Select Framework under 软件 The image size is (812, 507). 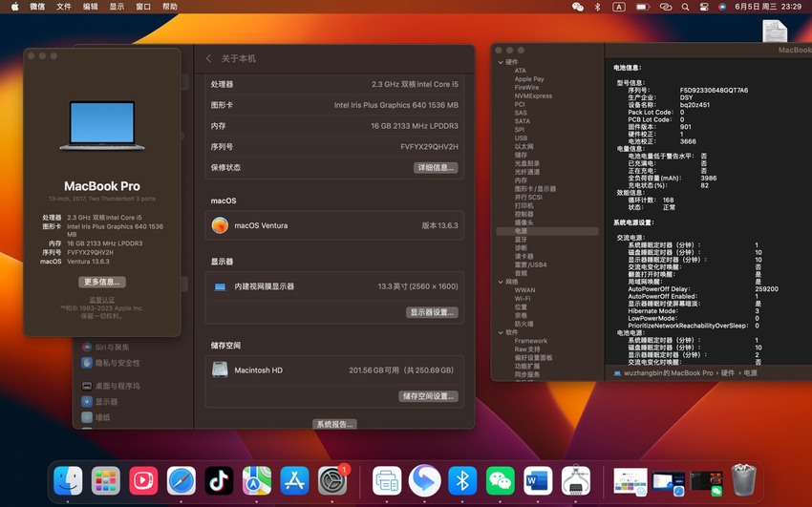coord(531,341)
